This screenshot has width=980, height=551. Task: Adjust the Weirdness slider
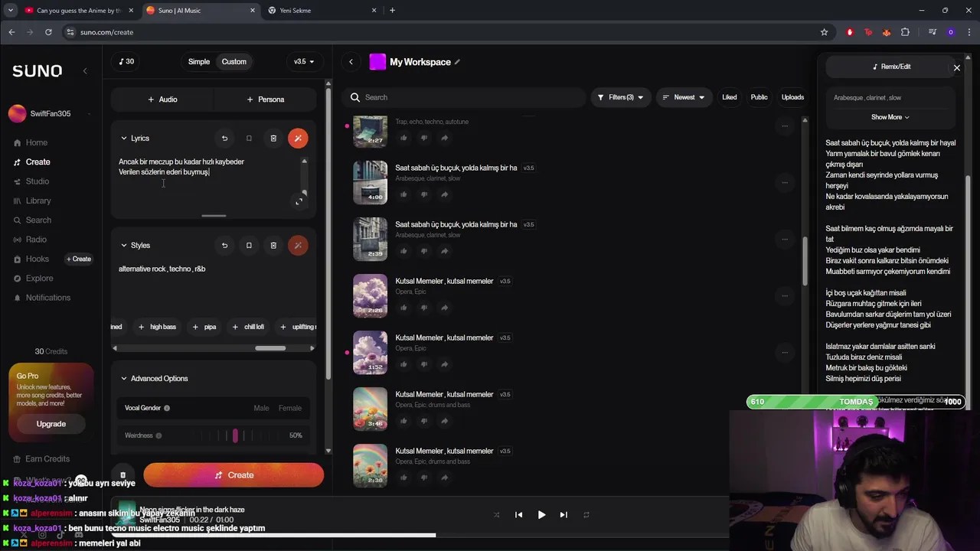235,435
